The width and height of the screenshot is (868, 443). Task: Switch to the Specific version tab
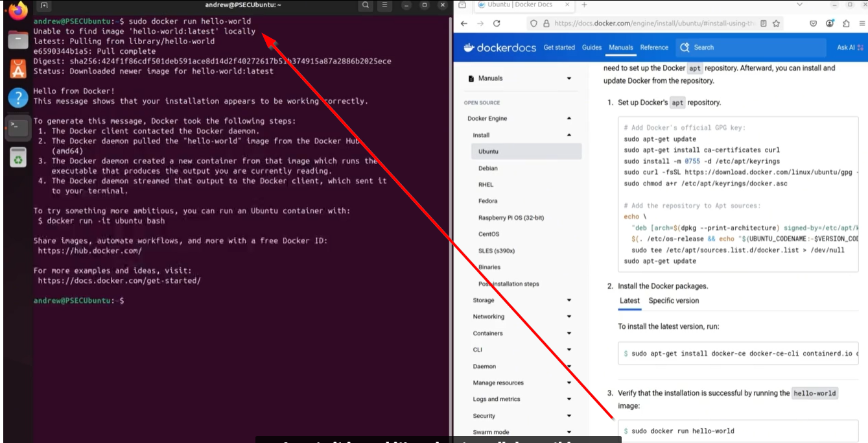(x=674, y=300)
